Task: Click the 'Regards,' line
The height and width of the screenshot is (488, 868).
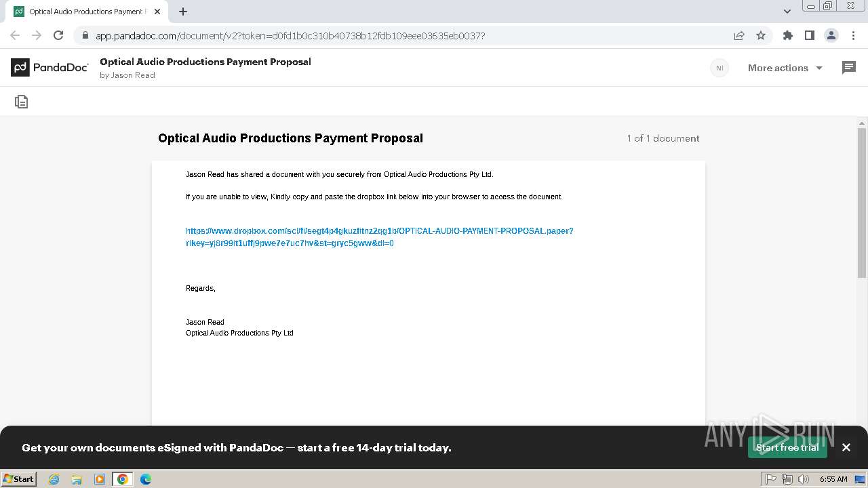Action: point(201,288)
